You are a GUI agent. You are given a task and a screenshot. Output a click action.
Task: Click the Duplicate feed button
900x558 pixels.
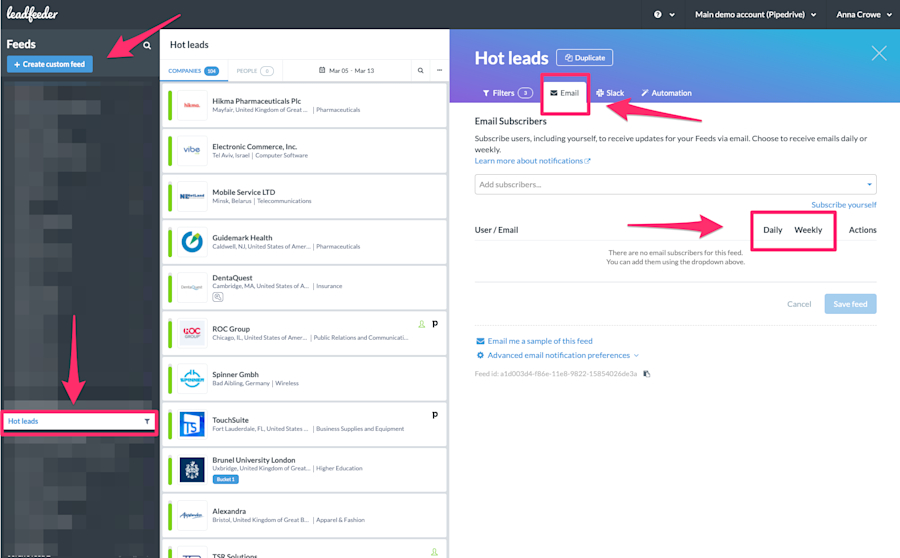[x=584, y=58]
